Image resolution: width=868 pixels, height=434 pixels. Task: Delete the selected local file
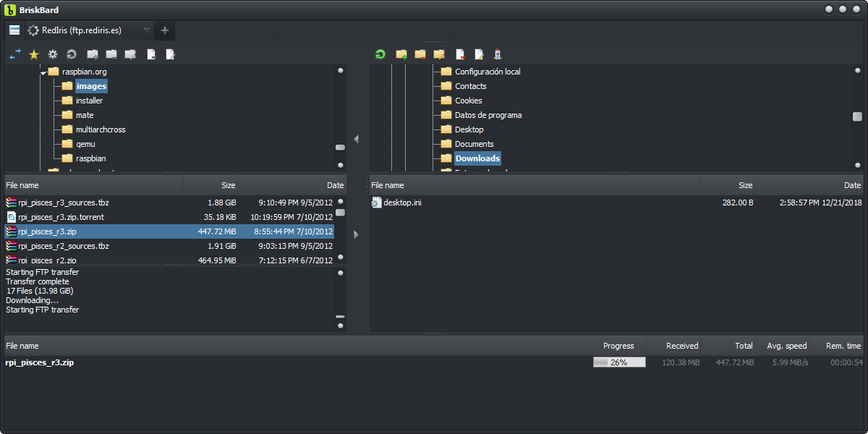pos(460,54)
